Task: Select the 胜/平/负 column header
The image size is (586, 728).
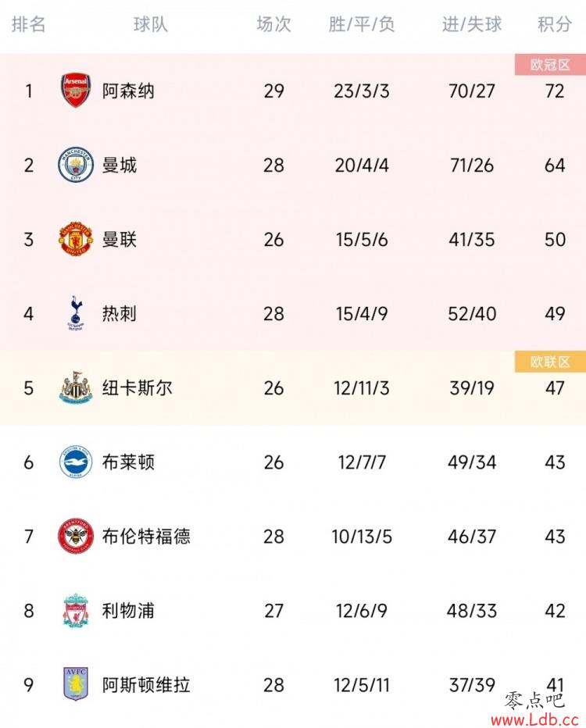Action: click(362, 24)
